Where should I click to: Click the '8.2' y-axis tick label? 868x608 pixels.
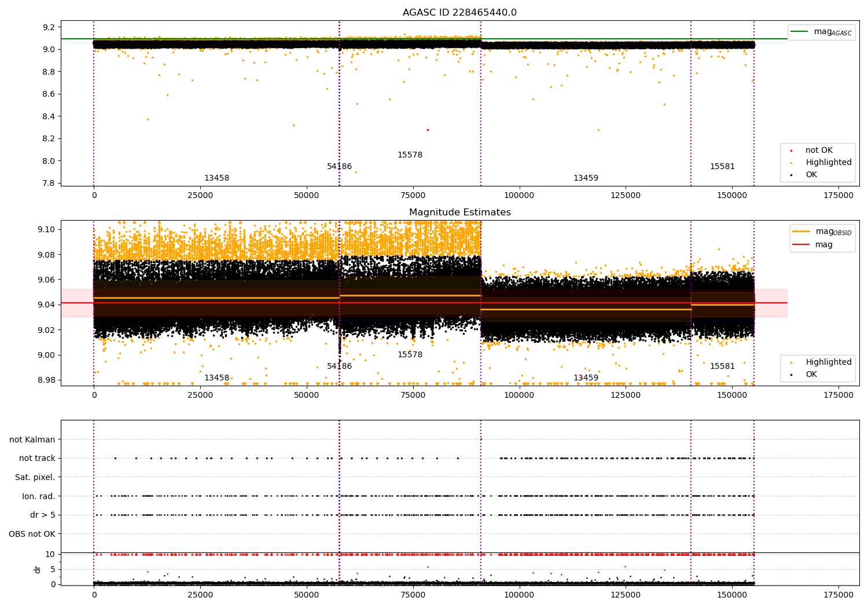click(x=49, y=138)
